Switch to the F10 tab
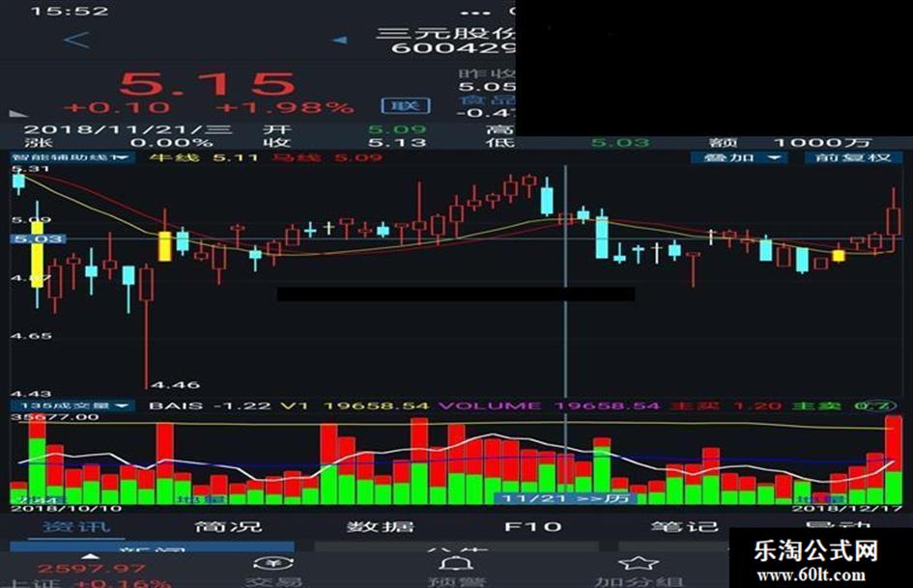Viewport: 913px width, 588px height. (x=532, y=527)
